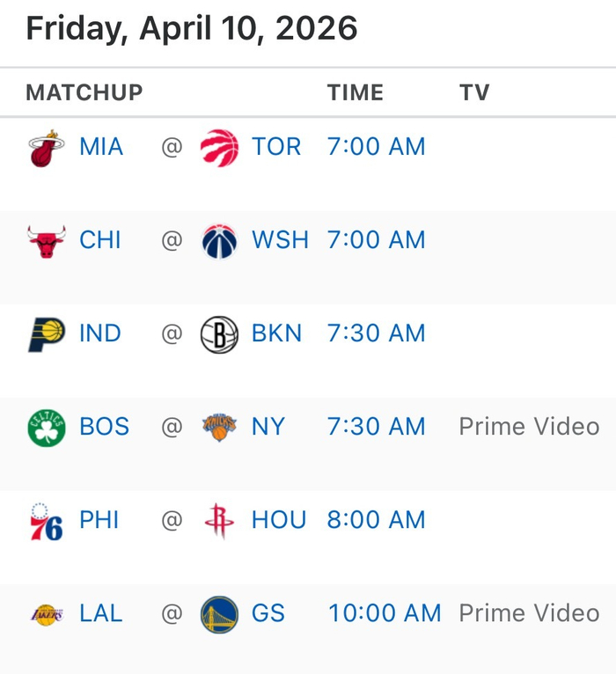Open the Golden State Warriors logo
The width and height of the screenshot is (616, 674).
pos(219,614)
